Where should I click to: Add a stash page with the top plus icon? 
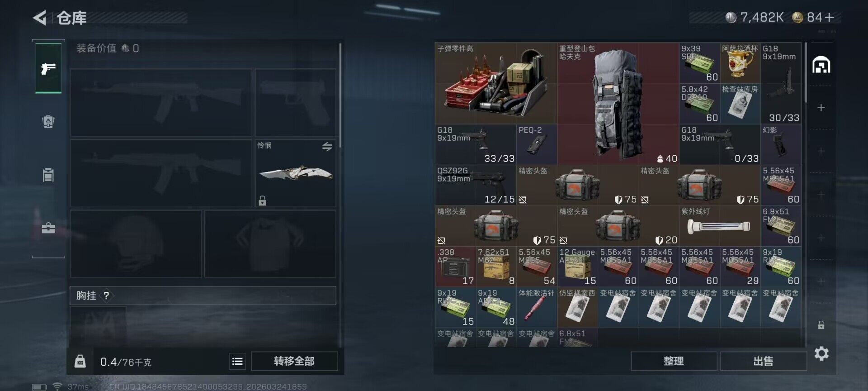[x=821, y=108]
